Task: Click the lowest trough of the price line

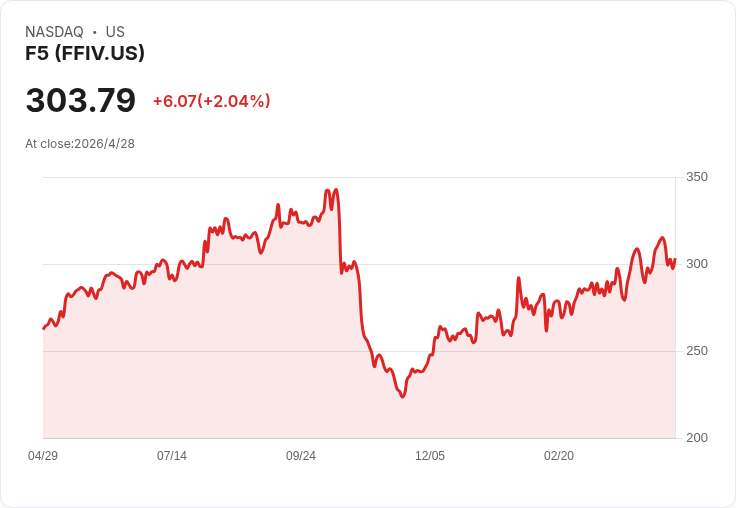Action: tap(403, 397)
